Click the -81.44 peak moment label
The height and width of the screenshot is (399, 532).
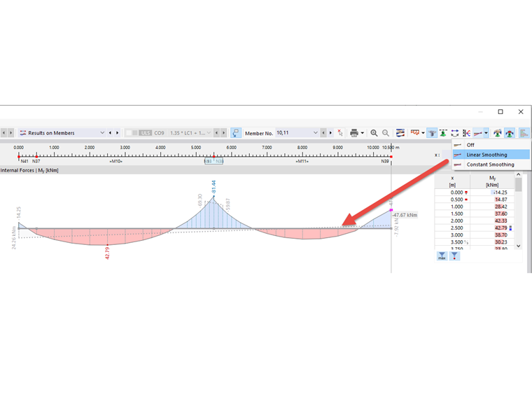(x=213, y=187)
